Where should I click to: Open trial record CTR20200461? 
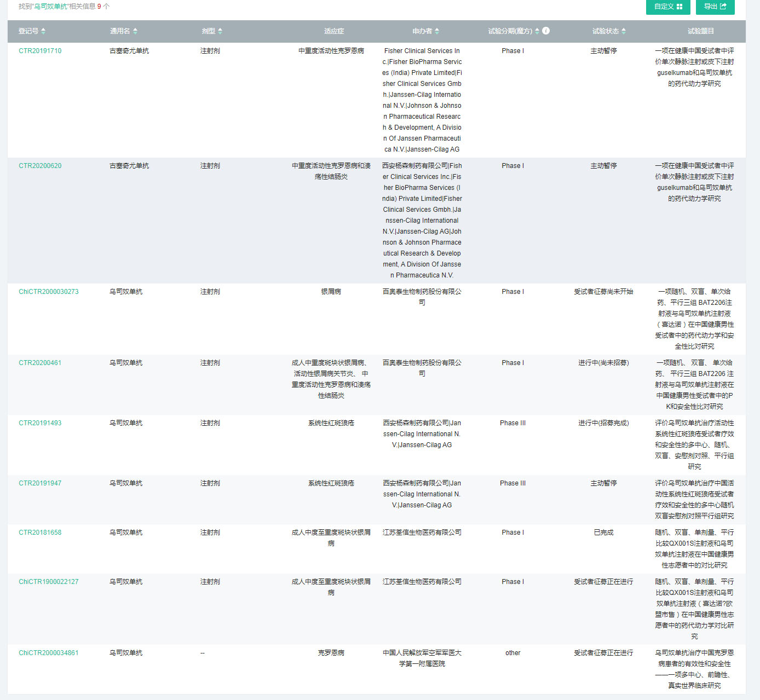pos(40,363)
